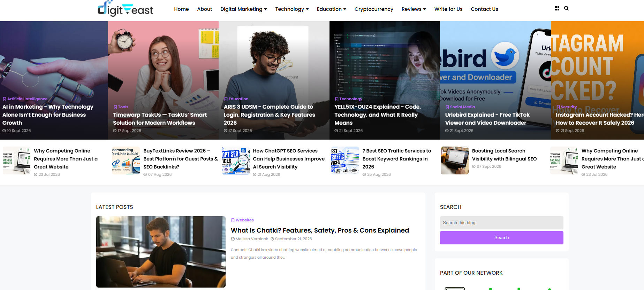Click bookmark icon beside Artificial Intelligence category
The width and height of the screenshot is (644, 290).
coord(5,99)
